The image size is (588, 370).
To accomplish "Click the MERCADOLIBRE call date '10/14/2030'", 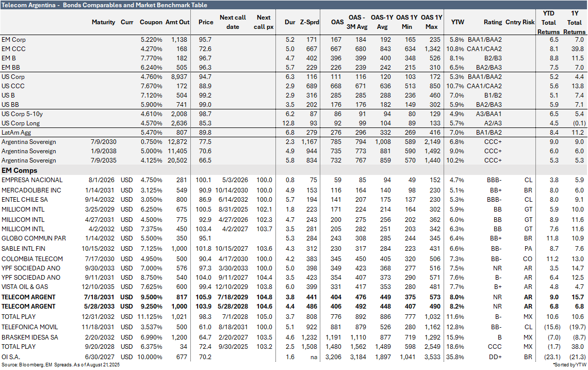I will (x=232, y=190).
